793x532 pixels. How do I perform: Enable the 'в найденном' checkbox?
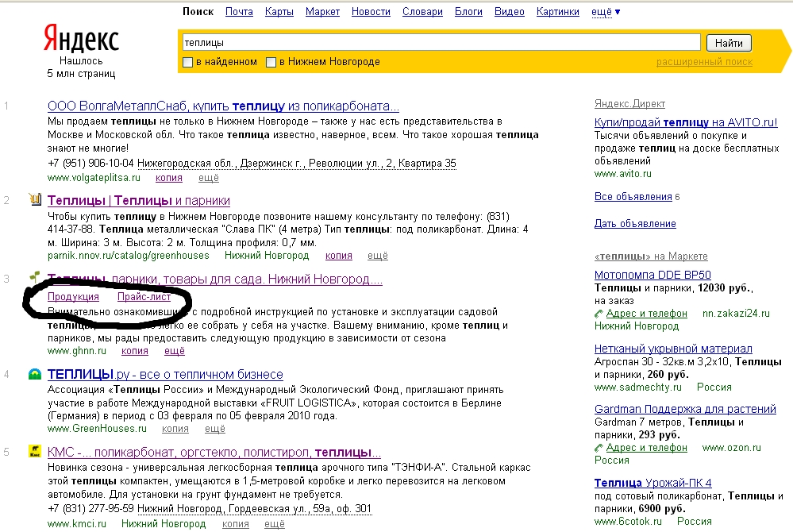(x=187, y=62)
